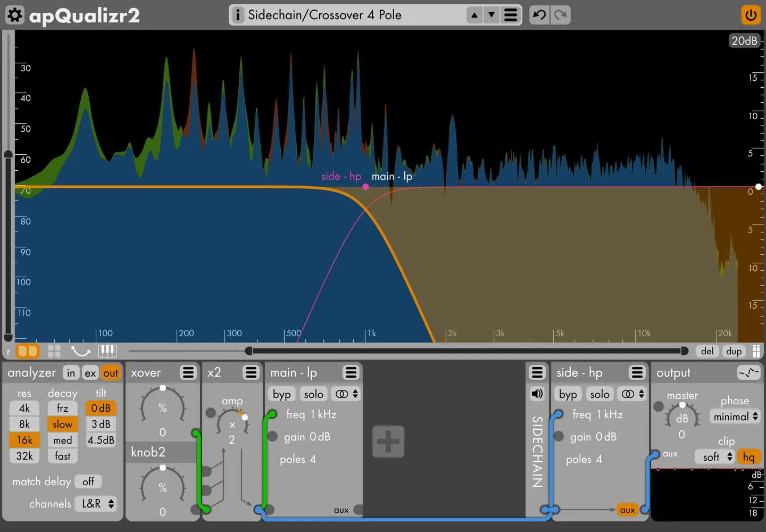The height and width of the screenshot is (532, 766).
Task: Enable byp on the main - lp filter
Action: [281, 394]
